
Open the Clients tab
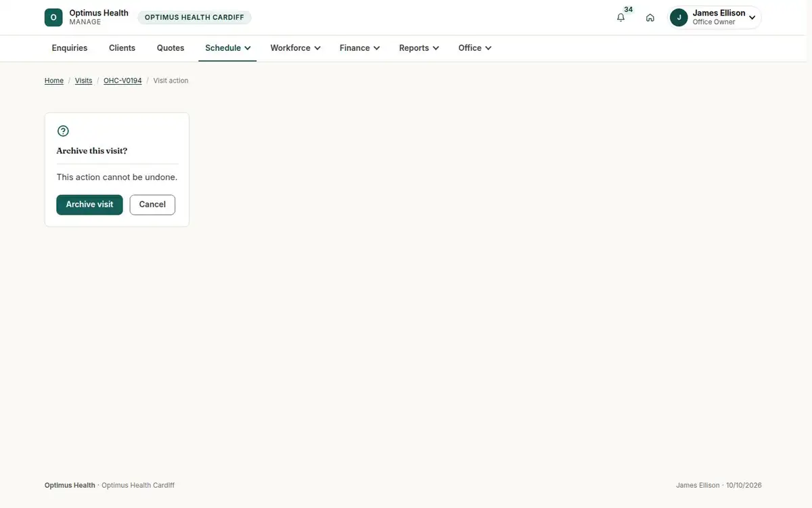122,48
